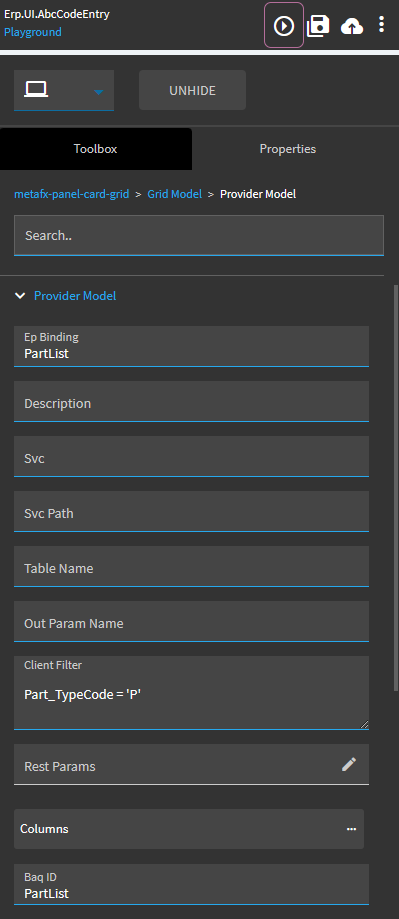
Task: Click the Rest Params pencil edit icon
Action: click(349, 764)
